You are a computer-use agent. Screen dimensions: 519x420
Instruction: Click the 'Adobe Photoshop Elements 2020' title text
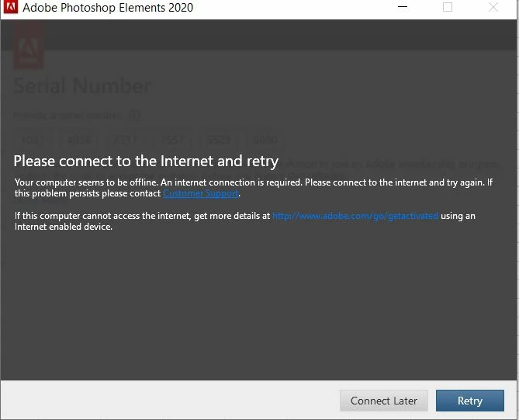tap(108, 7)
